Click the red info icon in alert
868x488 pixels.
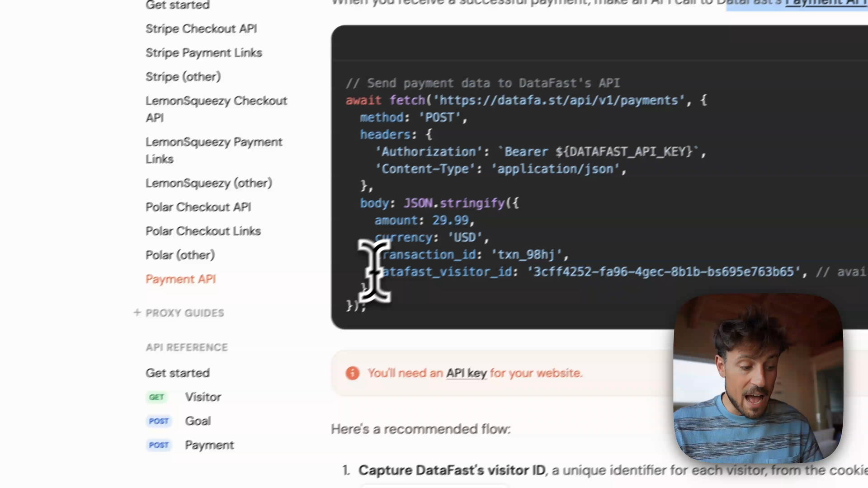click(352, 373)
